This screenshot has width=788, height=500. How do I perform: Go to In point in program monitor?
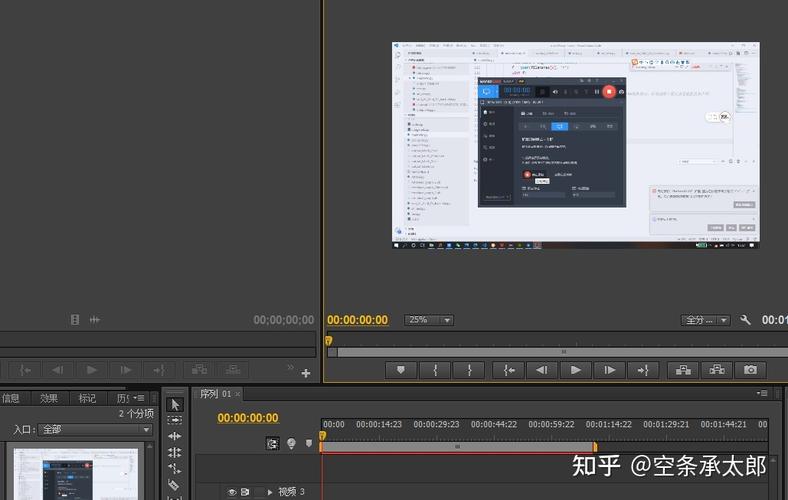[x=509, y=370]
